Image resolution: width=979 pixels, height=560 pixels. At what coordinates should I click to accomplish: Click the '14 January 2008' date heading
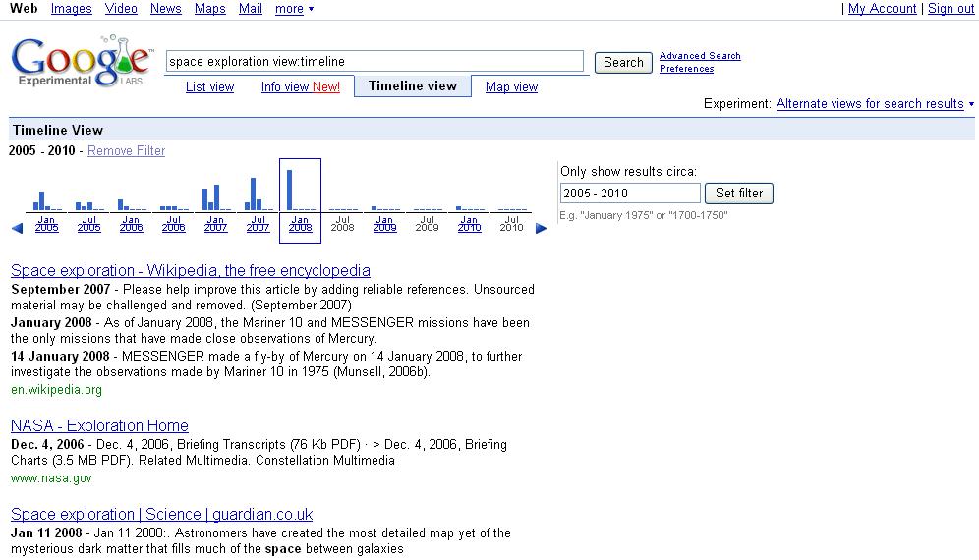pos(60,356)
